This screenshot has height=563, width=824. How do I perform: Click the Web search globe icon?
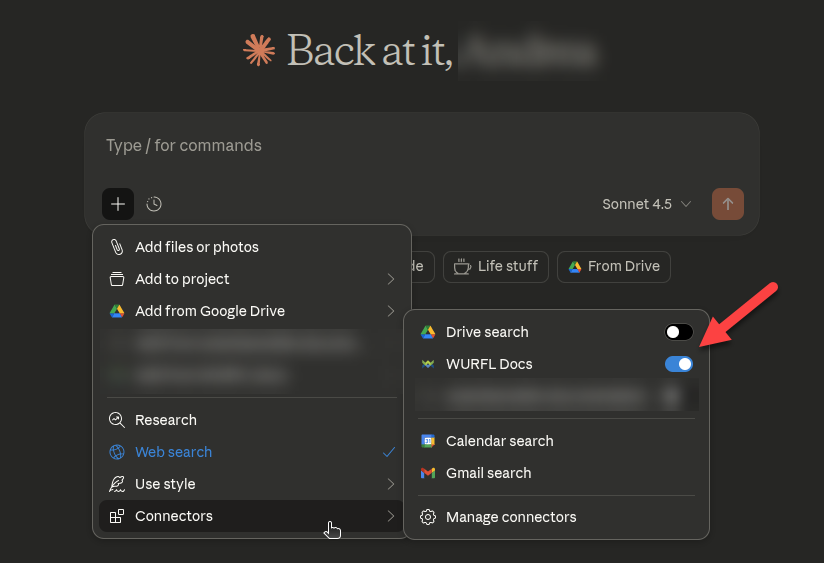pos(117,452)
